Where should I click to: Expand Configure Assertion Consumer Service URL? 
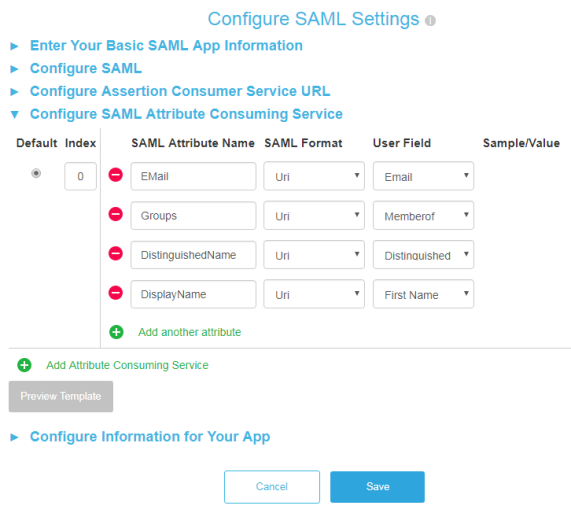(x=180, y=91)
